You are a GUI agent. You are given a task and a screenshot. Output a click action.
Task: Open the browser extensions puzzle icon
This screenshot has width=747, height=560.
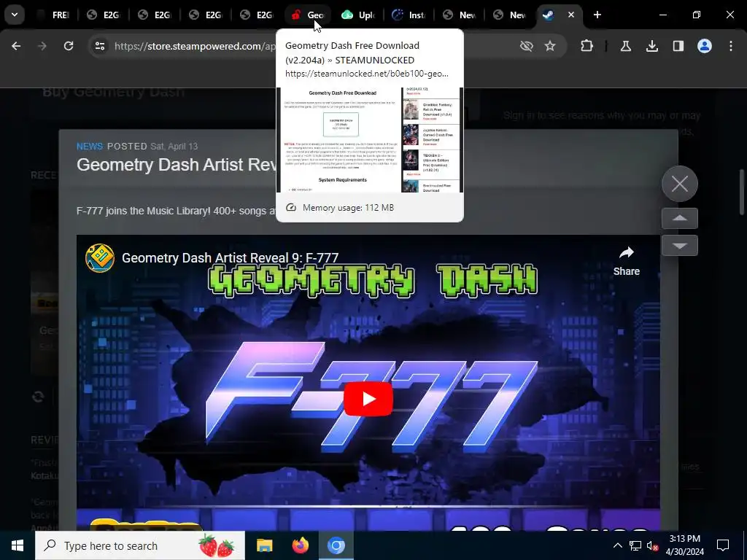[587, 46]
